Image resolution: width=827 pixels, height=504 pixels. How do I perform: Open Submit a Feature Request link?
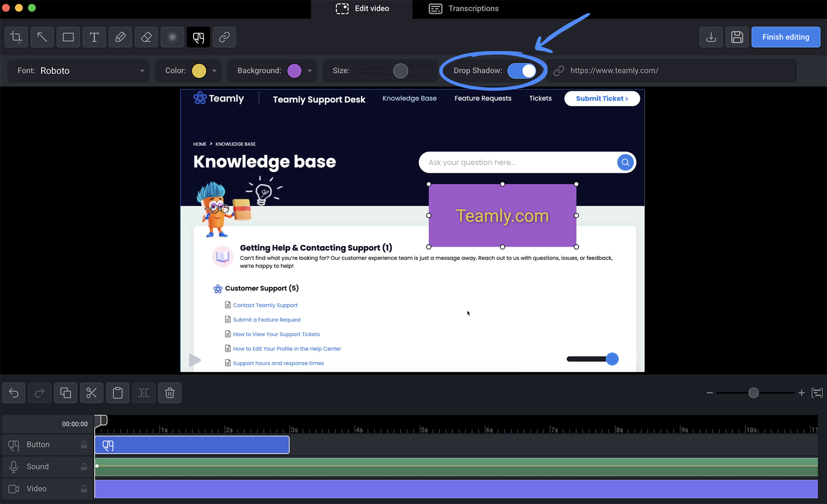tap(267, 320)
